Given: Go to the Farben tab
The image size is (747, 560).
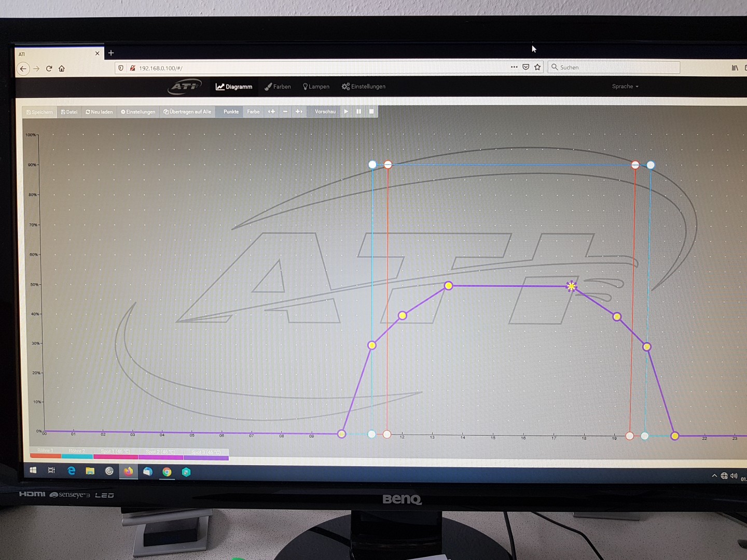Looking at the screenshot, I should coord(278,87).
